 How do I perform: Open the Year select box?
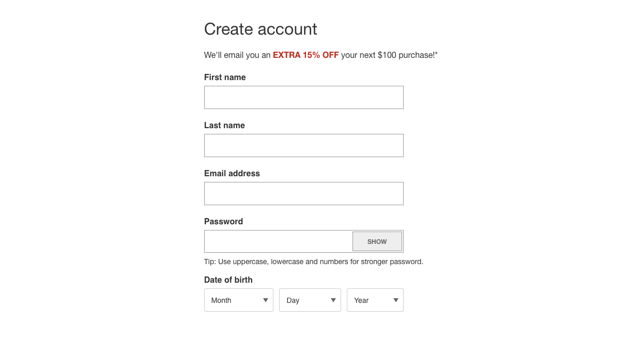(375, 300)
